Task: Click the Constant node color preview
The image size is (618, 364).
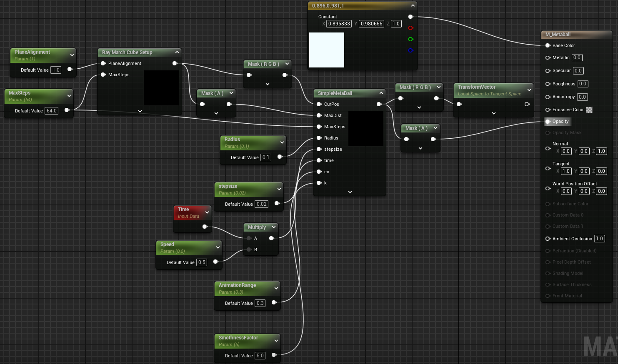Action: point(327,50)
